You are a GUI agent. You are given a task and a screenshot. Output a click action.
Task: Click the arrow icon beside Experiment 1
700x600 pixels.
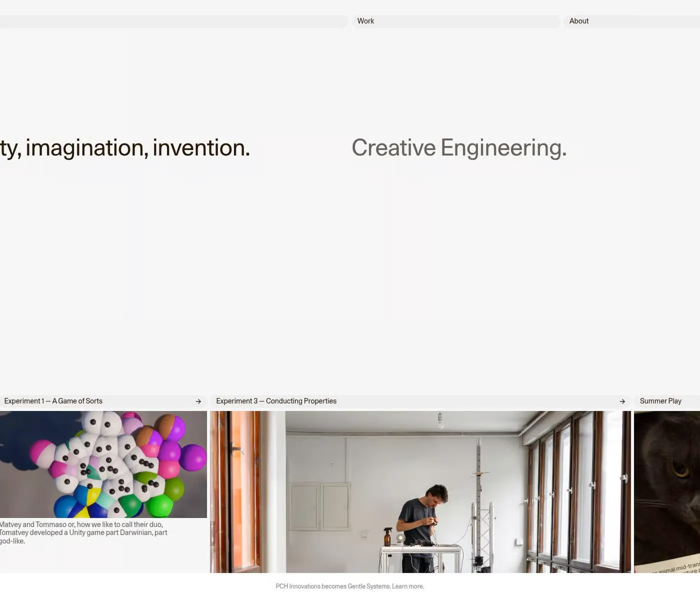pos(198,401)
